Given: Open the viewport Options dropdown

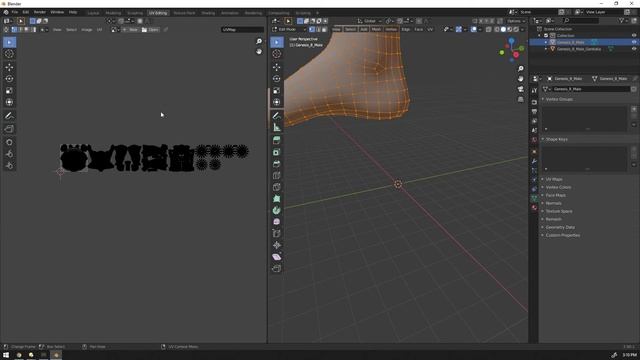Looking at the screenshot, I should (516, 21).
